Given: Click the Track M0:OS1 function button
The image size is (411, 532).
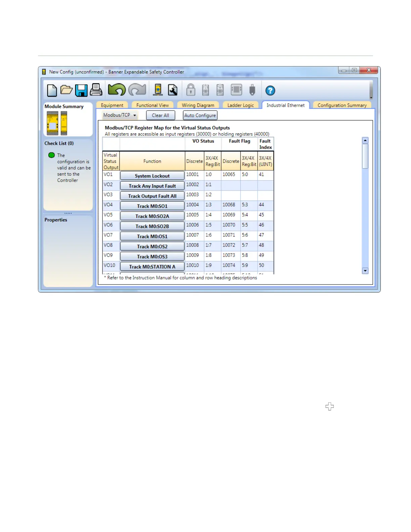Looking at the screenshot, I should pyautogui.click(x=152, y=236).
